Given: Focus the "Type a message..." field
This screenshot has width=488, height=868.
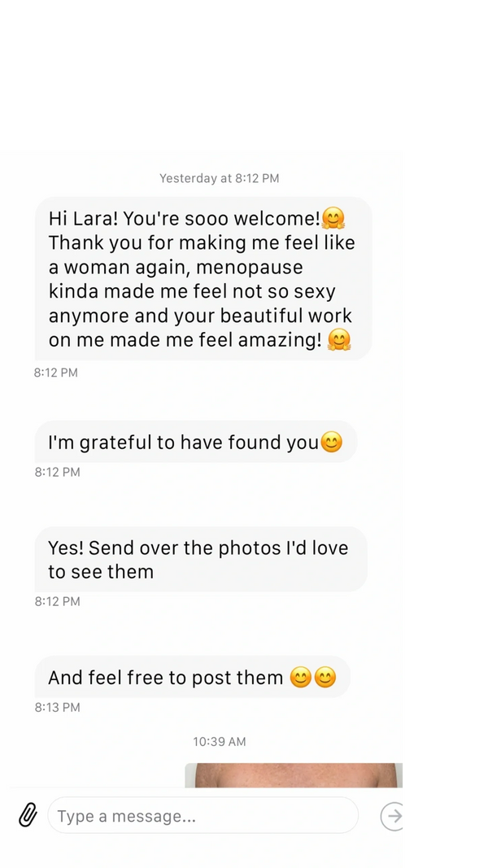Looking at the screenshot, I should (203, 815).
